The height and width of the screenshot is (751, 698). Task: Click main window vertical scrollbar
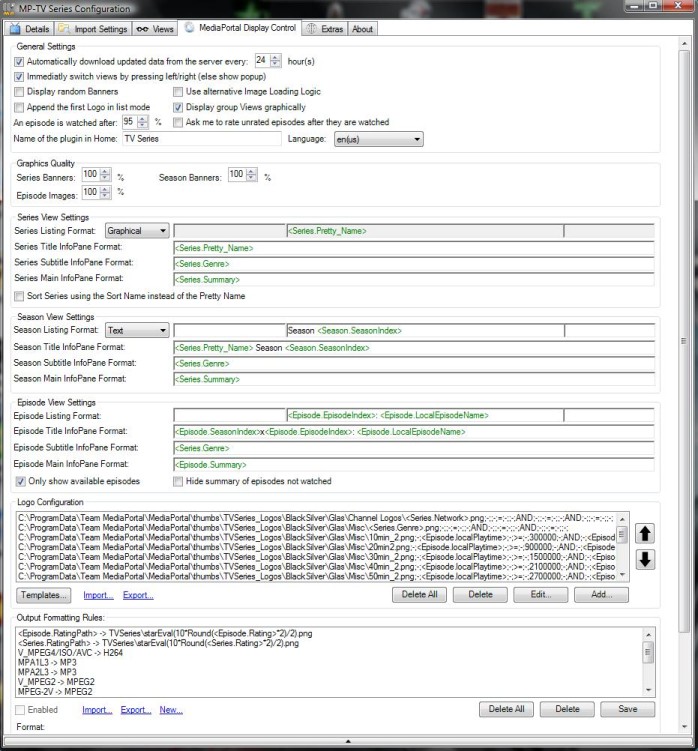pos(684,341)
